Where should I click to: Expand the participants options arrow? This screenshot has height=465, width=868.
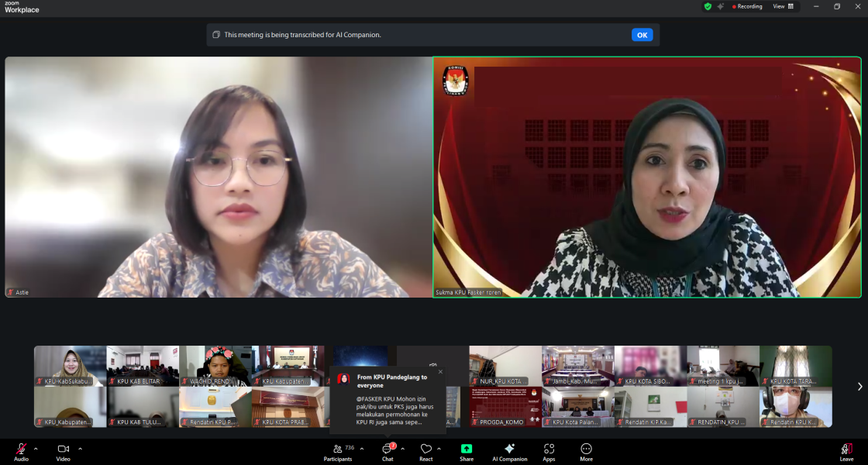tap(362, 449)
